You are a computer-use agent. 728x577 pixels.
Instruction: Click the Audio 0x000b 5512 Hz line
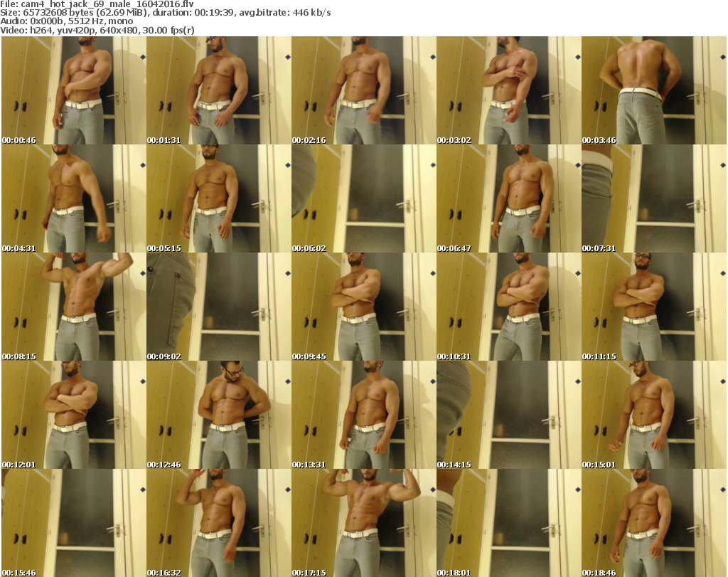pos(67,21)
